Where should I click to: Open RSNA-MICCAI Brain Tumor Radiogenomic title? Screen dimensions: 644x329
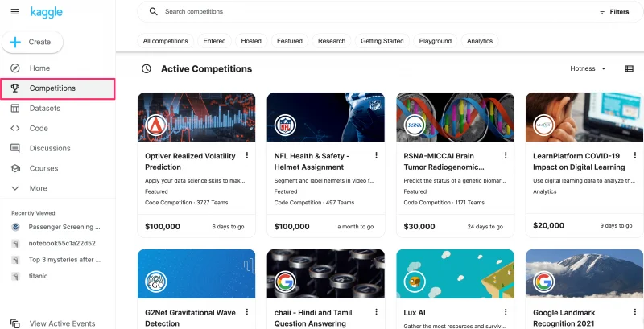click(444, 162)
